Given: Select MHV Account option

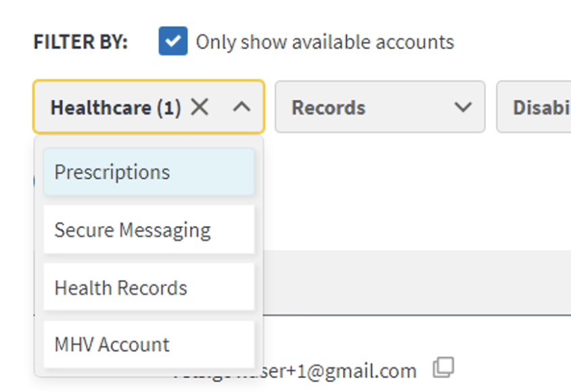Looking at the screenshot, I should coord(149,345).
